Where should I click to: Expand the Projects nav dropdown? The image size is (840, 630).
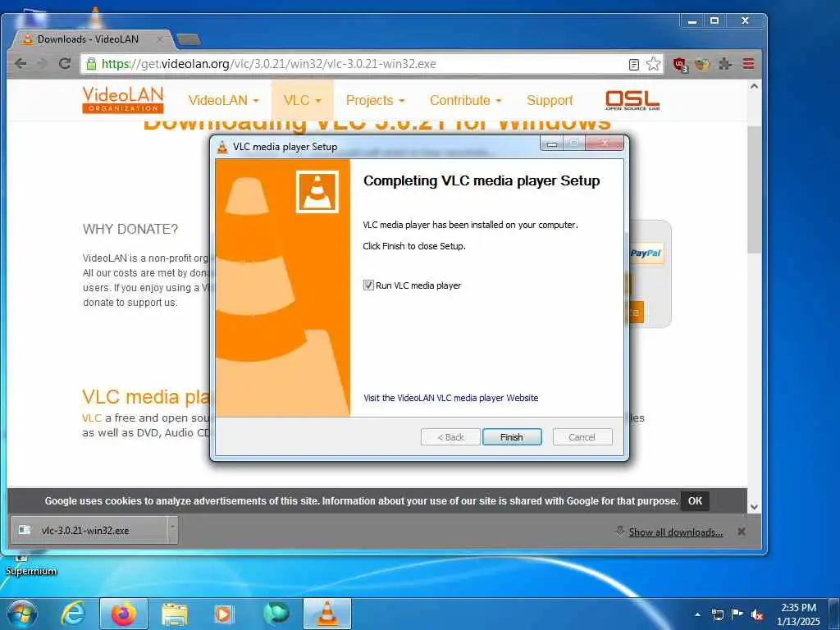click(375, 100)
